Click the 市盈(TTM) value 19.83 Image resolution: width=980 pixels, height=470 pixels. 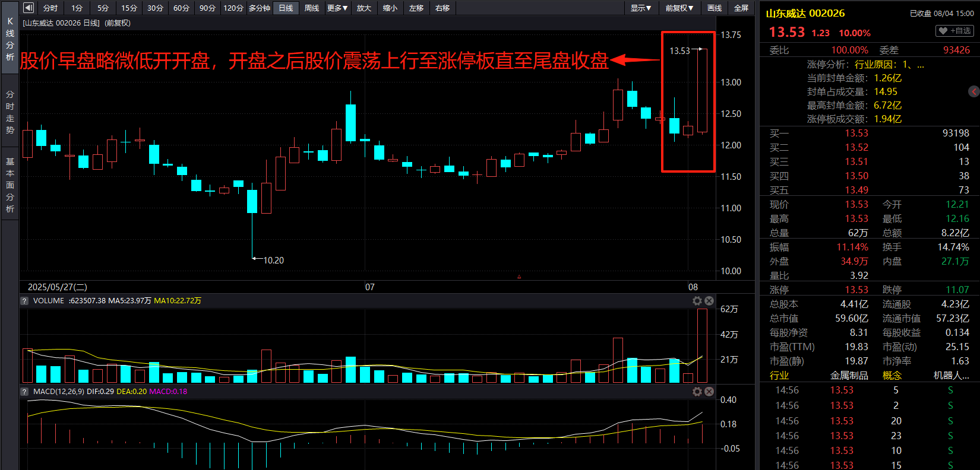coord(856,347)
